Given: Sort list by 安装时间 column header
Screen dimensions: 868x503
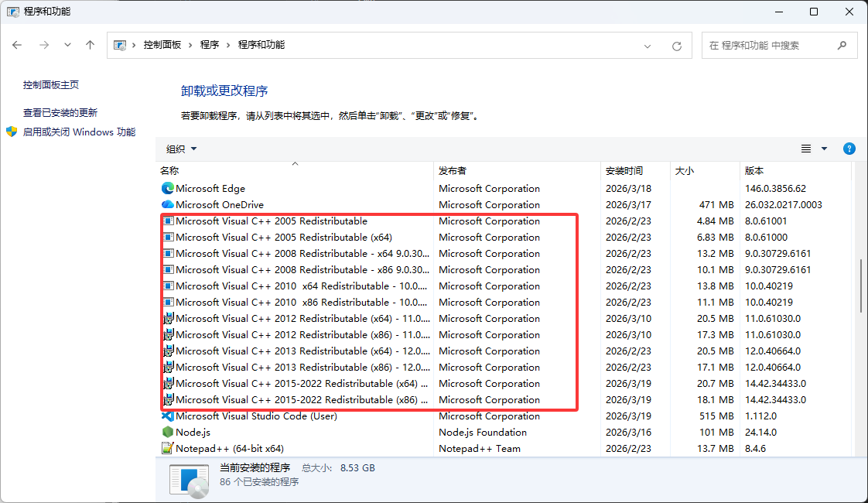Looking at the screenshot, I should point(624,170).
